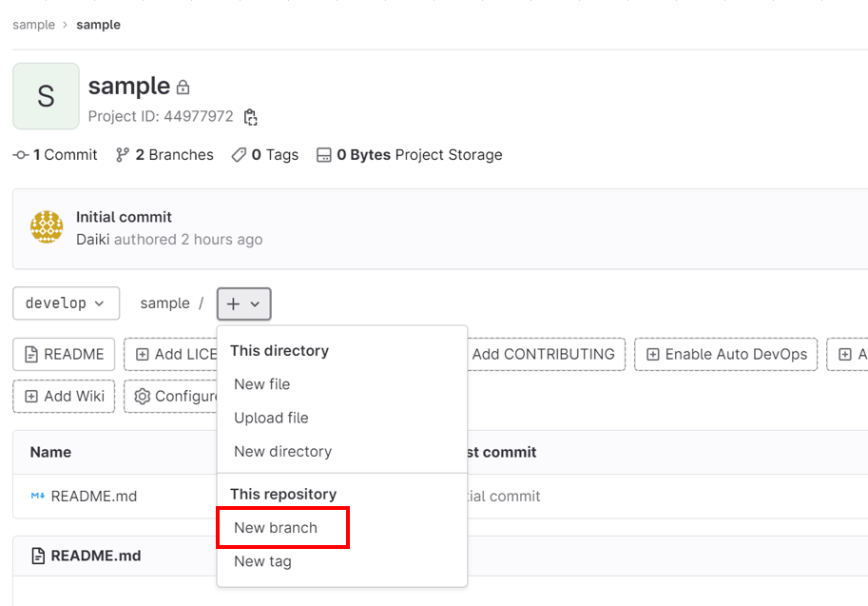Click the S project avatar
The image size is (868, 606).
point(45,95)
